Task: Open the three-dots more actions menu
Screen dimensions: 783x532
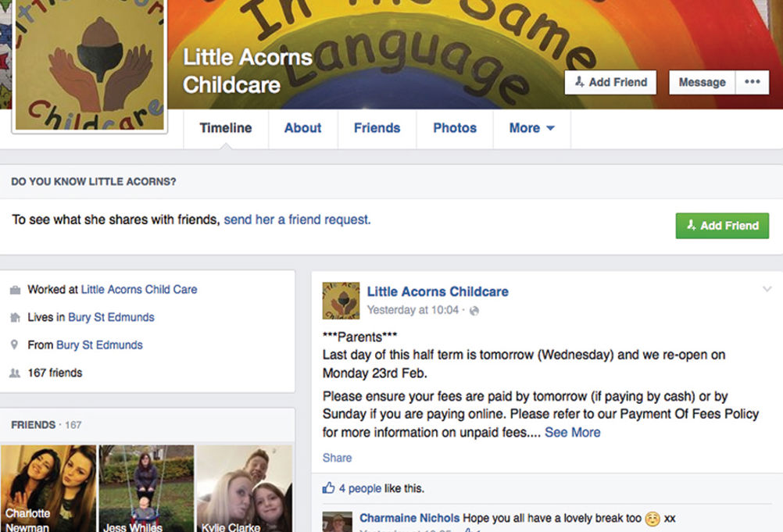Action: coord(752,82)
